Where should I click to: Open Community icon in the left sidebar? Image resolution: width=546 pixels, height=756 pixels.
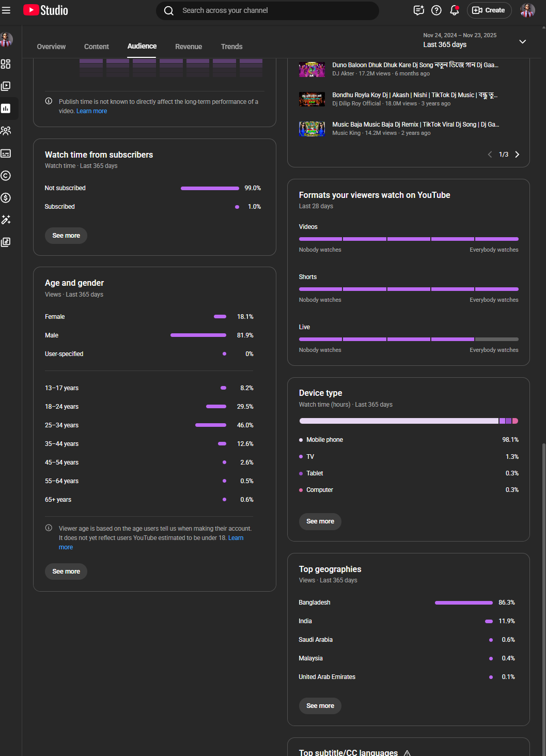pyautogui.click(x=6, y=131)
